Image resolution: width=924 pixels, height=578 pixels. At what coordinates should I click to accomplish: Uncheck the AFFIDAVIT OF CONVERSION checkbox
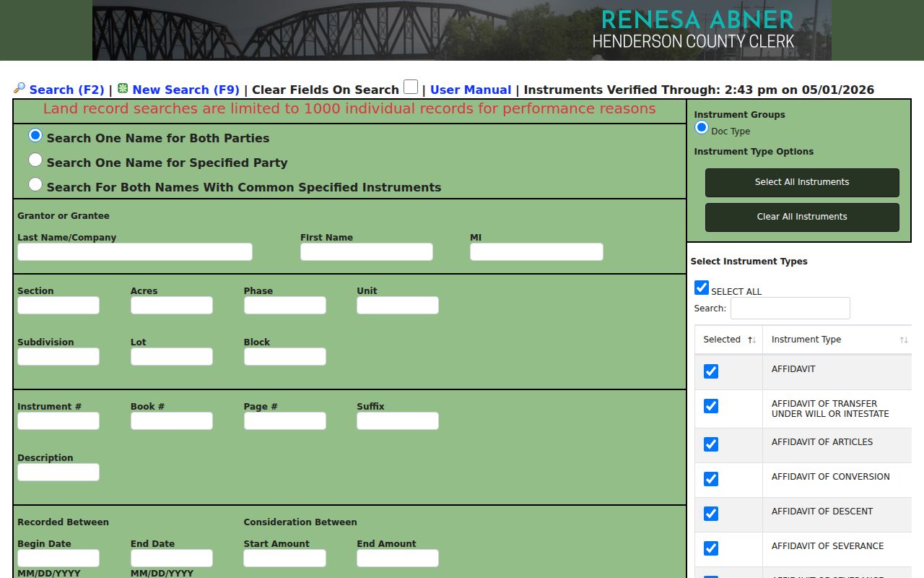click(711, 479)
